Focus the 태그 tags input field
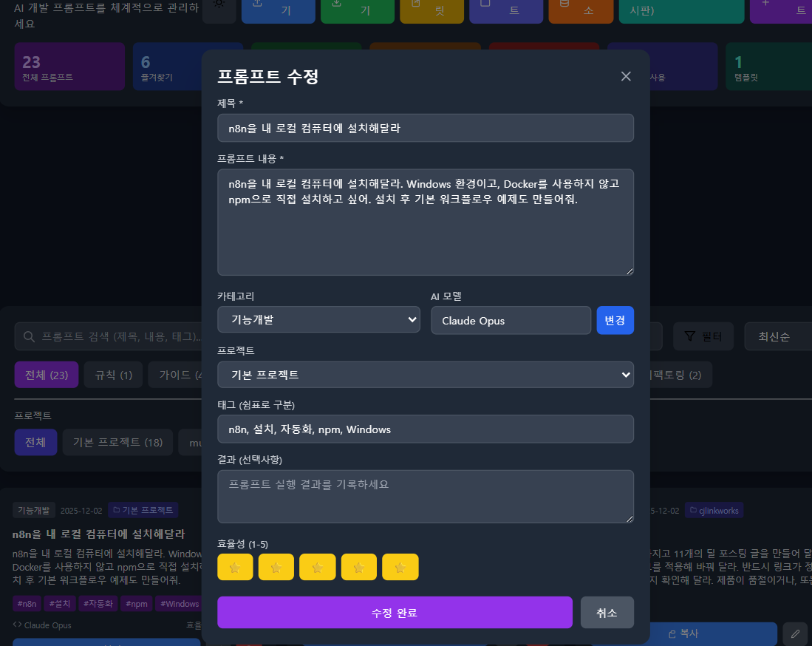 (425, 429)
